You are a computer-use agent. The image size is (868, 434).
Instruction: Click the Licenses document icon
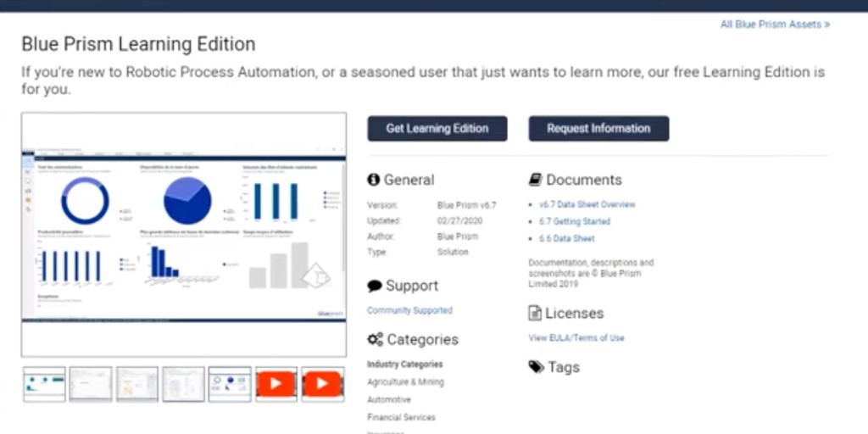click(535, 314)
